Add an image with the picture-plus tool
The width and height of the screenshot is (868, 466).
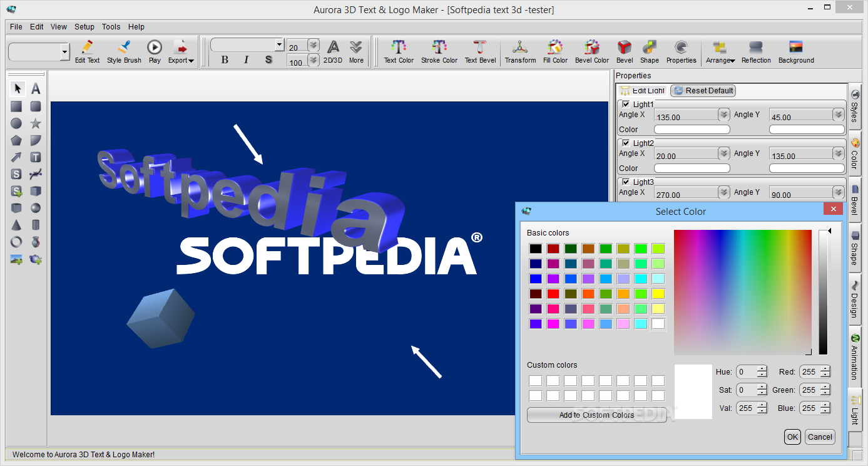[17, 259]
